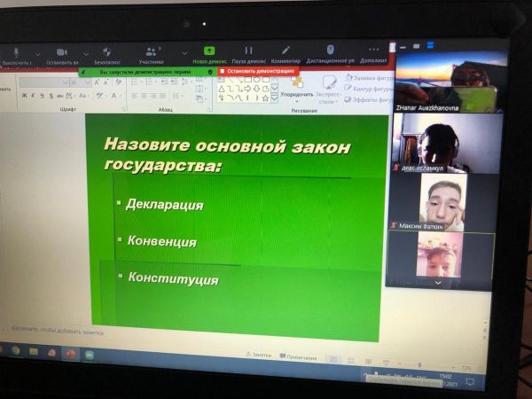Click the Zoom microphone mute icon
Image resolution: width=532 pixels, height=399 pixels.
[15, 52]
